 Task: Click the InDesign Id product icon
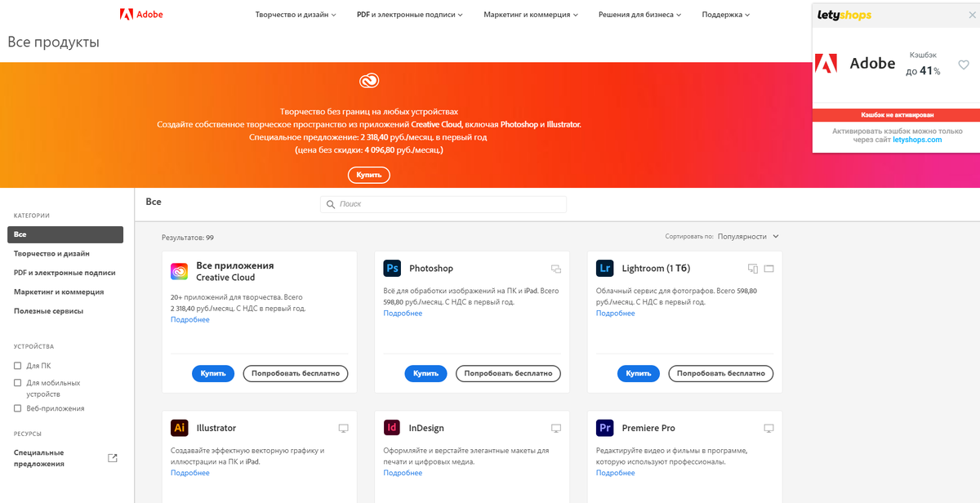tap(392, 428)
